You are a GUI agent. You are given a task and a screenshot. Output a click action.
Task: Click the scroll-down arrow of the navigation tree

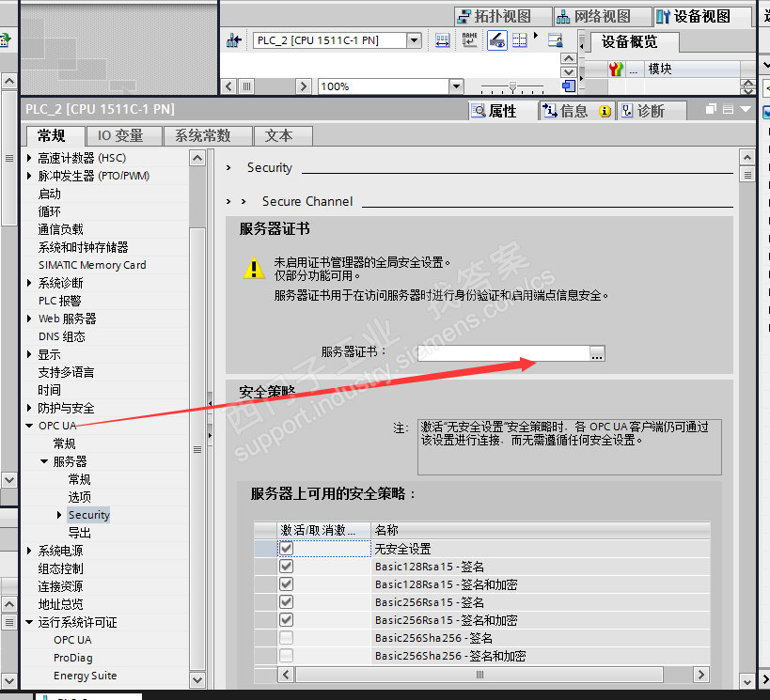(196, 680)
